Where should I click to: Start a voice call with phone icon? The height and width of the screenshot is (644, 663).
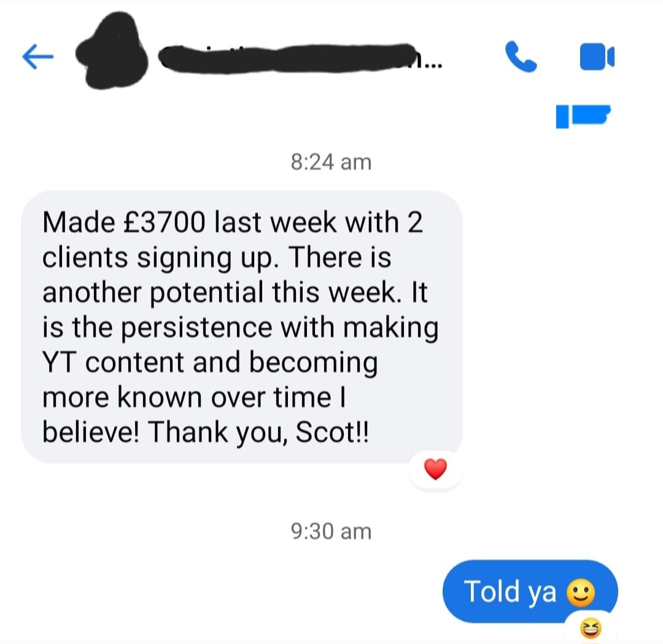(521, 56)
